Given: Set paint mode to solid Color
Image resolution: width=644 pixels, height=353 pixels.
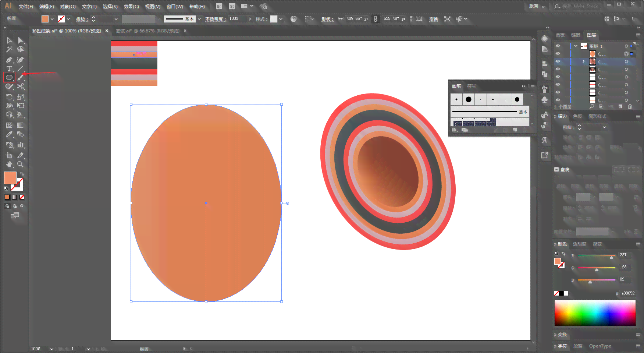Looking at the screenshot, I should 7,197.
